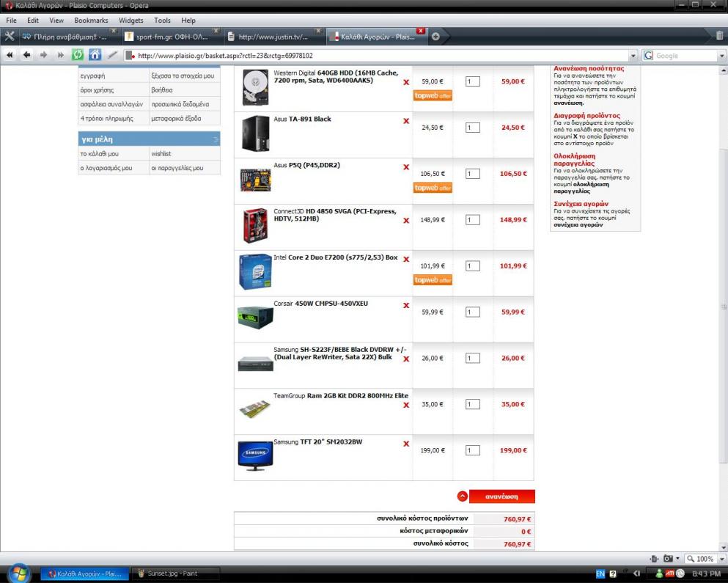Click topweb offer badge for Intel Core 2 Duo
728x583 pixels.
click(x=433, y=280)
